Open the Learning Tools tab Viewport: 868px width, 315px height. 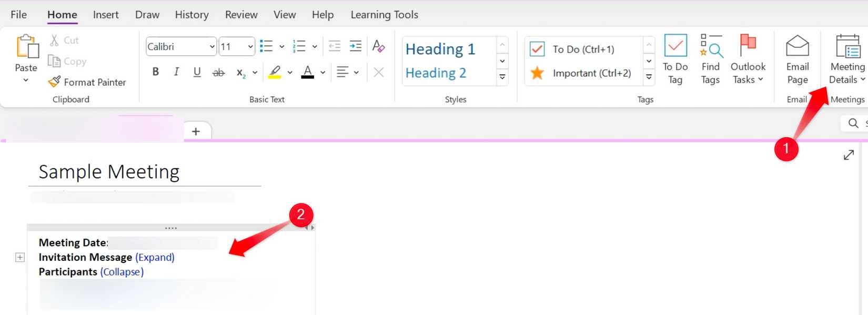click(x=385, y=15)
